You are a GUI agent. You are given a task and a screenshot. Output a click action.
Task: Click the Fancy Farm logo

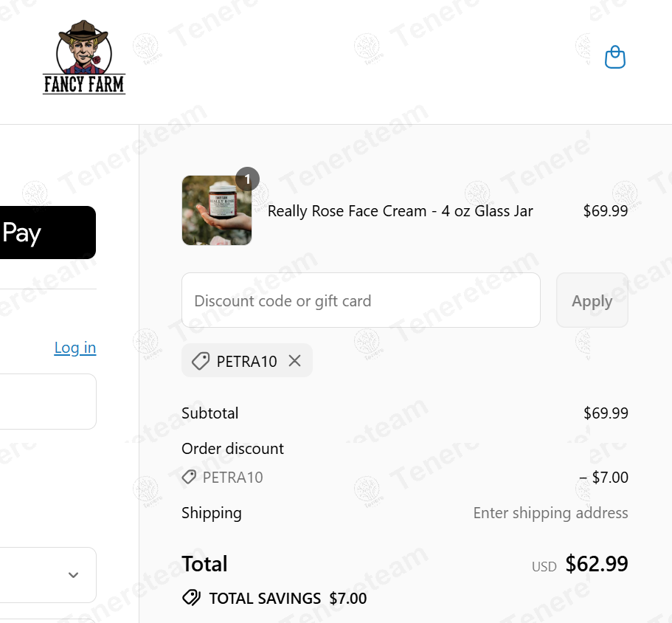point(84,58)
